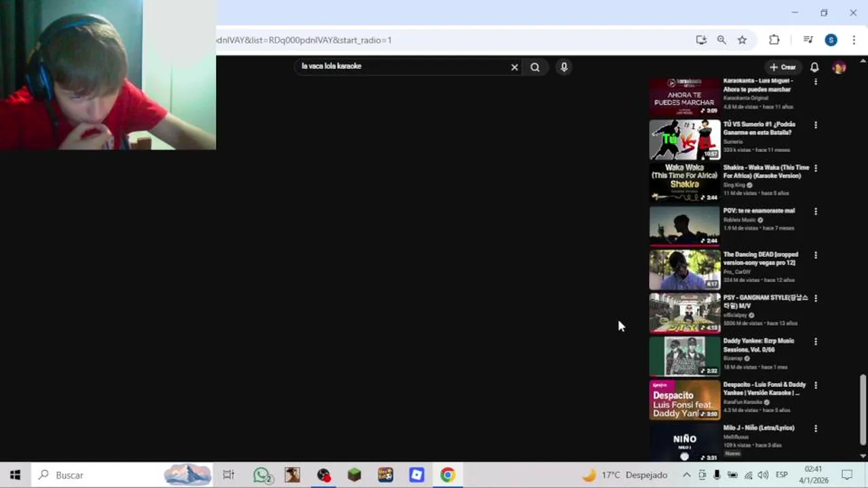Click title 'Despacito - Luis Fonsi & Daddy Yankee'

pyautogui.click(x=764, y=388)
